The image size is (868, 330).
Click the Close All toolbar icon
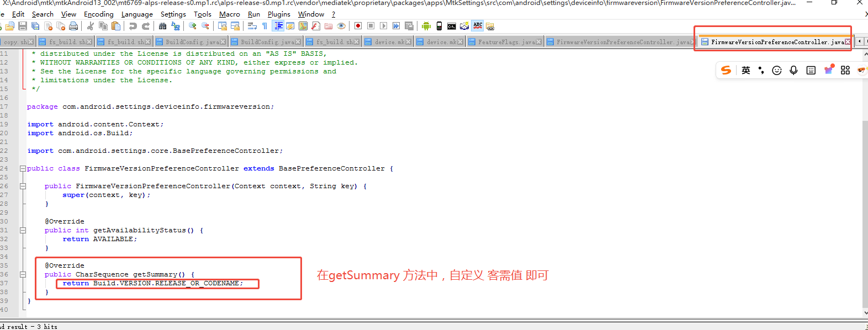pyautogui.click(x=61, y=26)
